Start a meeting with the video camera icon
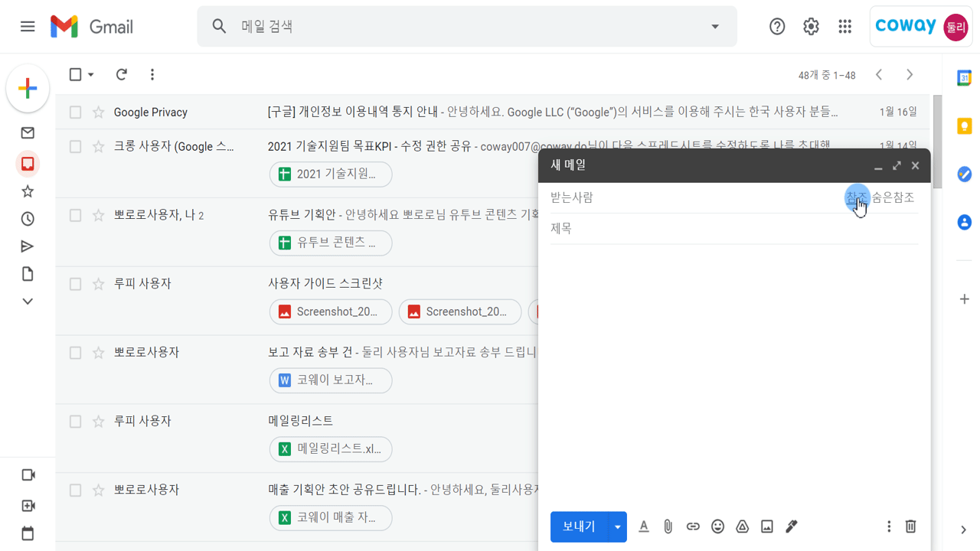Screen dimensions: 980x551 28,475
